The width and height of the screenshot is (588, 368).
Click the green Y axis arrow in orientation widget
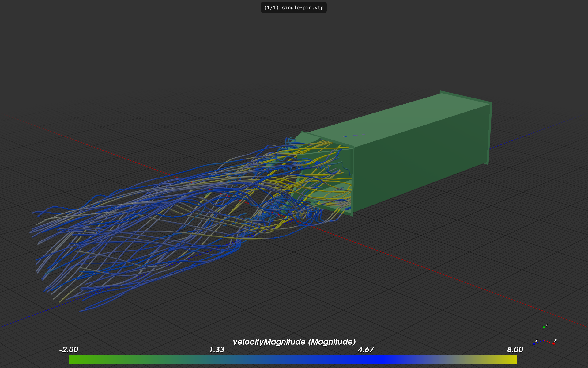point(544,328)
